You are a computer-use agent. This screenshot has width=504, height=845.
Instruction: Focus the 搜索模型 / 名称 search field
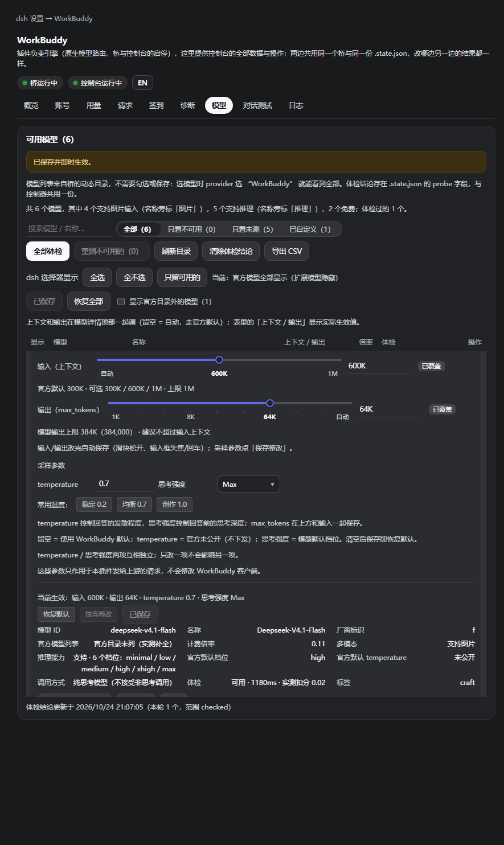(x=69, y=228)
